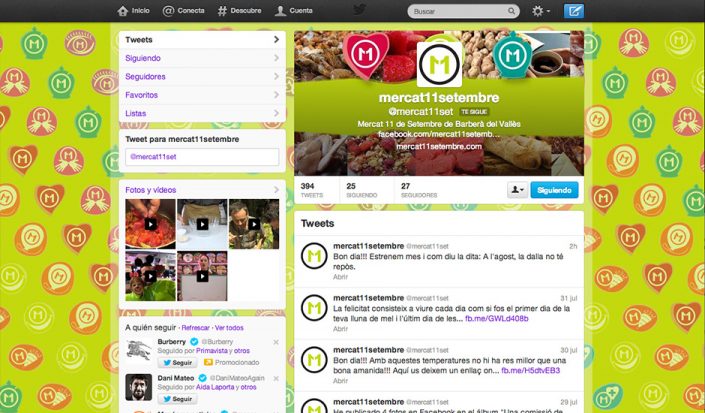Open the mercat11setembre profile avatar
This screenshot has width=705, height=413.
[439, 65]
